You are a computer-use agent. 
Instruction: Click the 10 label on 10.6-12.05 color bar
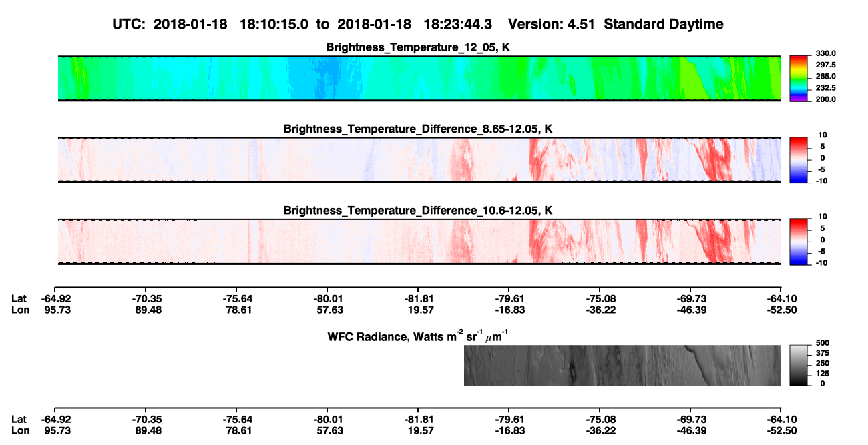tap(823, 216)
